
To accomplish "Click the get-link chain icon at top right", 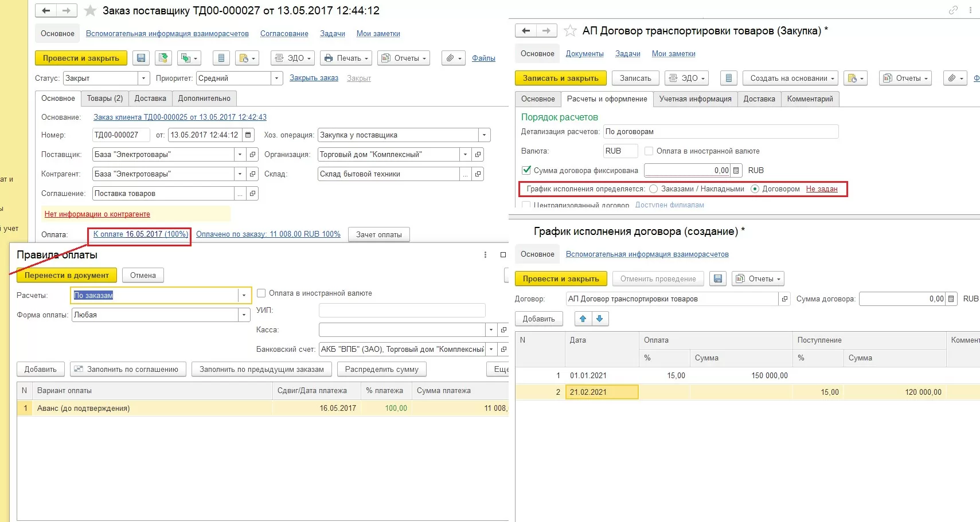I will pos(953,10).
